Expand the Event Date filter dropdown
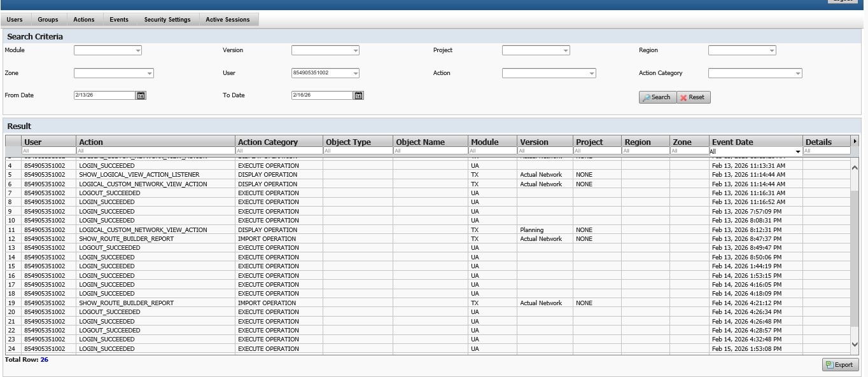 pyautogui.click(x=798, y=151)
